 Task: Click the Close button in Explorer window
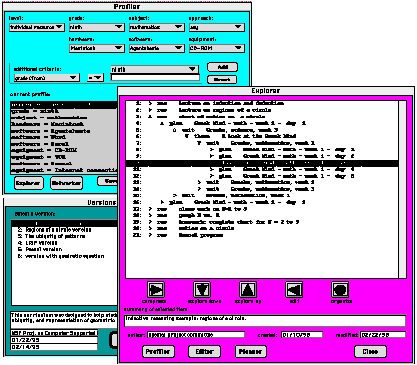tap(370, 351)
